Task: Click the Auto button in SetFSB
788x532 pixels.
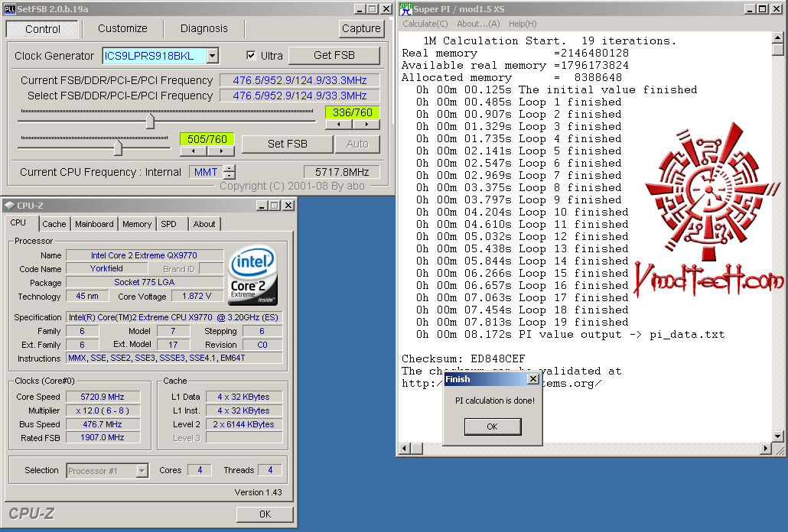Action: click(x=357, y=144)
